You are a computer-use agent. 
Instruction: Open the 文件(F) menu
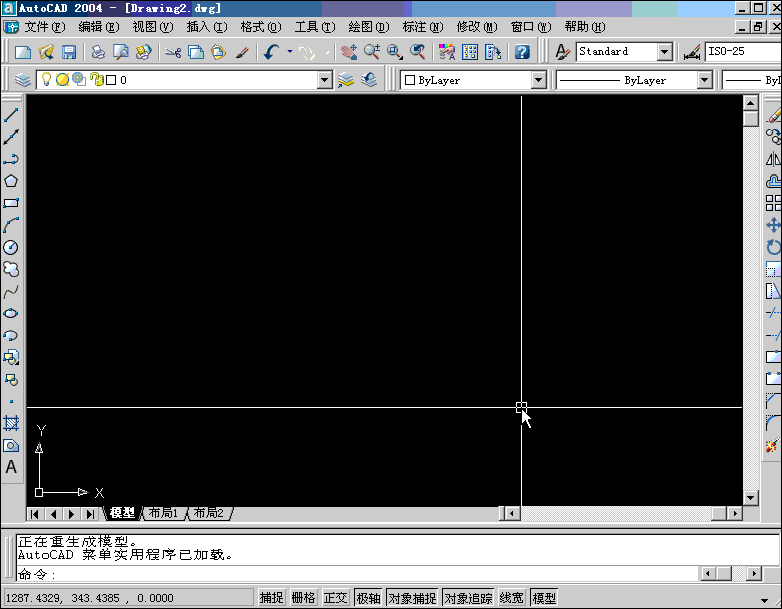point(45,27)
